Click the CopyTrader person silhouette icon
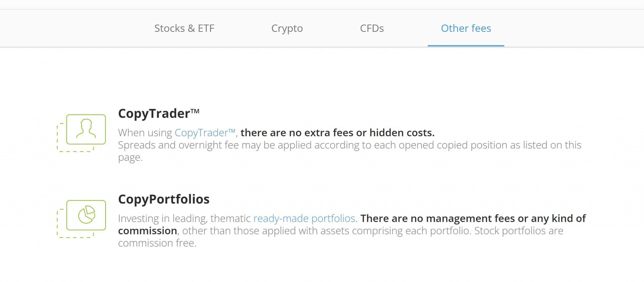644x282 pixels. (86, 129)
